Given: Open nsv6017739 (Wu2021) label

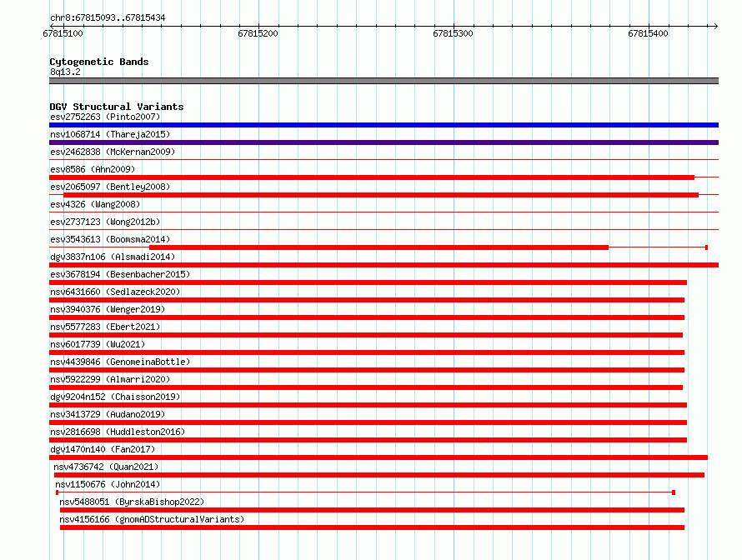Looking at the screenshot, I should coord(98,344).
